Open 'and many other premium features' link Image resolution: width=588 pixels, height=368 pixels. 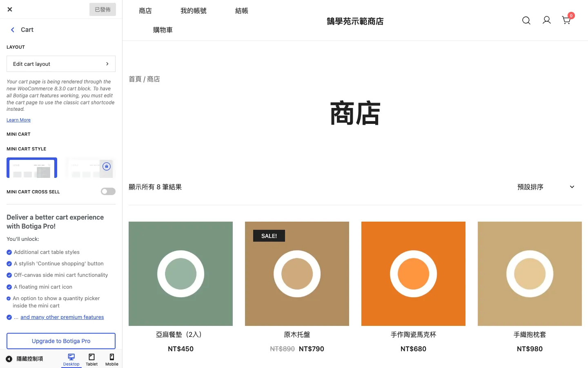click(62, 317)
